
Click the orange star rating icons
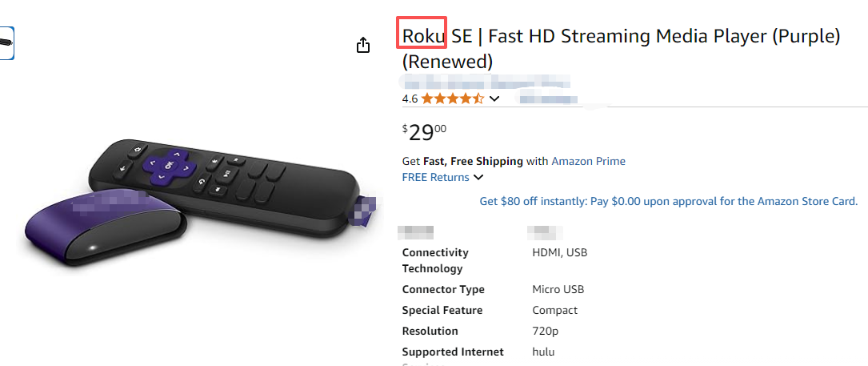tap(452, 99)
